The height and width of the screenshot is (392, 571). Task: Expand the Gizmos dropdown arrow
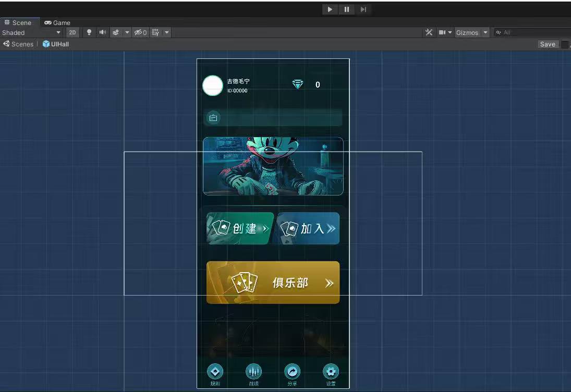point(485,32)
